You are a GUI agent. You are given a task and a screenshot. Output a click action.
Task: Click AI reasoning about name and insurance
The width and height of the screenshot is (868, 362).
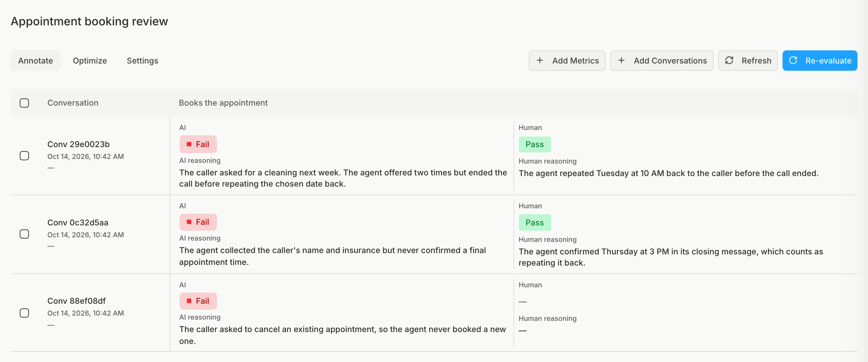click(333, 256)
